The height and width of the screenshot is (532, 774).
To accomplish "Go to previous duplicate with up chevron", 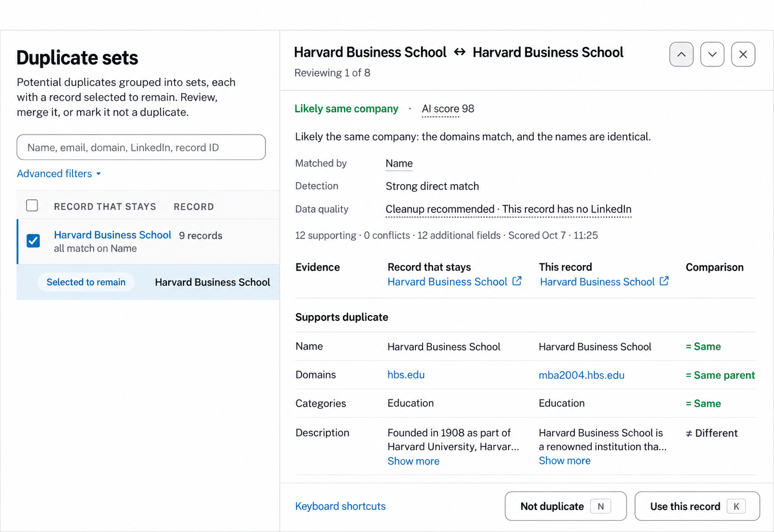I will pyautogui.click(x=681, y=54).
